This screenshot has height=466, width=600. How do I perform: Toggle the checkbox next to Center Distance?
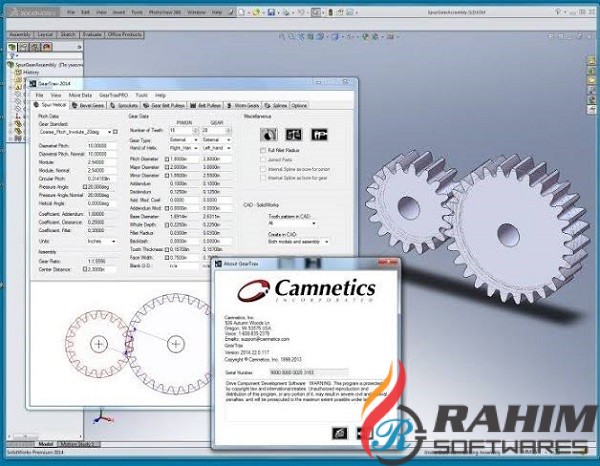[85, 269]
